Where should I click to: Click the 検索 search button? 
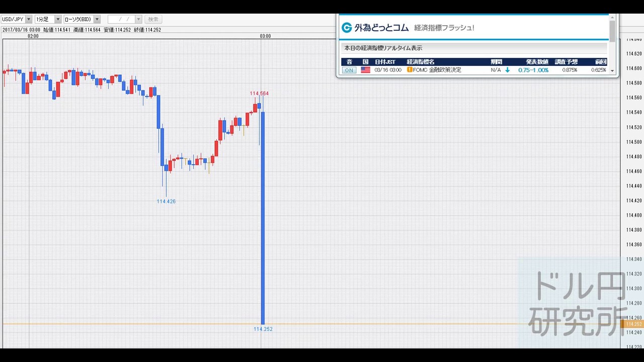click(x=153, y=19)
